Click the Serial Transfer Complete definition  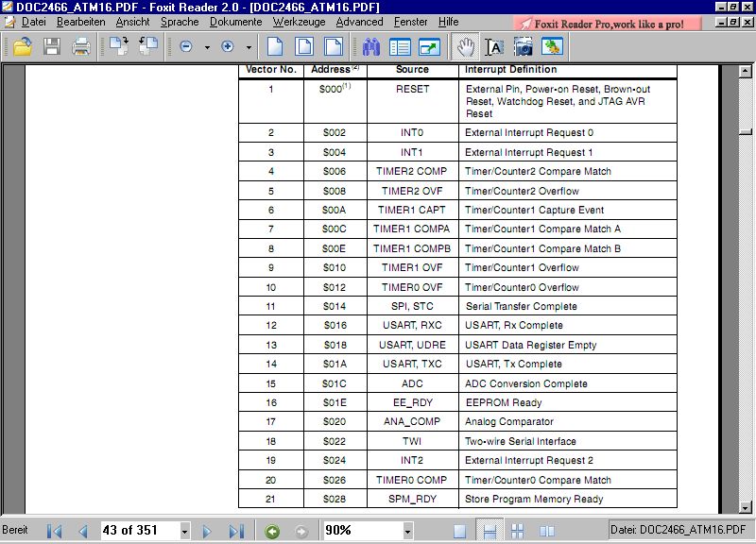(x=522, y=306)
